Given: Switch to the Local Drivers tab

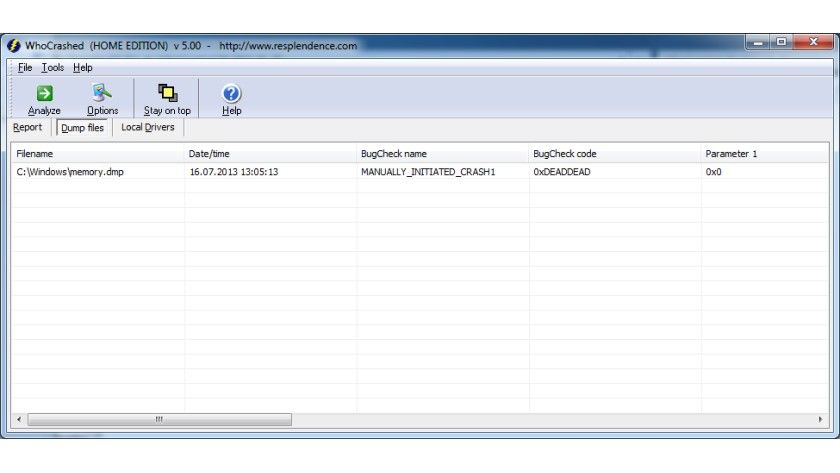Looking at the screenshot, I should tap(148, 127).
